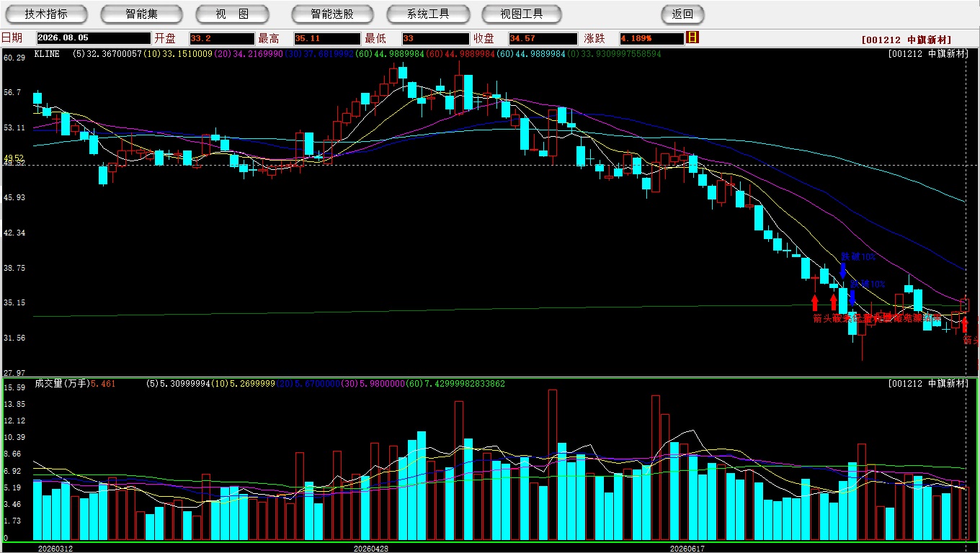
Task: Click the 35.15 price axis label
Action: click(x=14, y=302)
